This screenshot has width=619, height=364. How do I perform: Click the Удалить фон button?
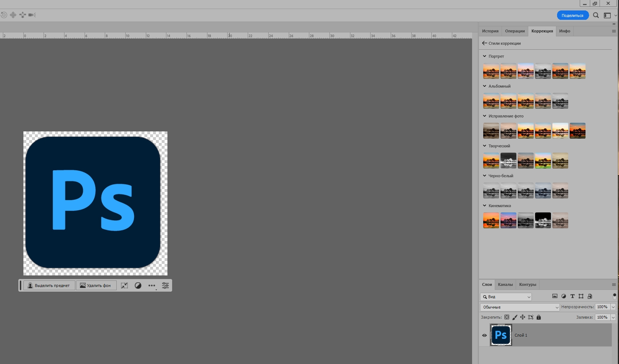(96, 286)
